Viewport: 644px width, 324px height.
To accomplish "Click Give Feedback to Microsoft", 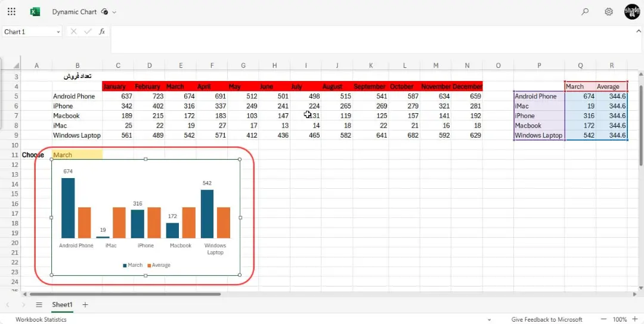I will [x=547, y=319].
